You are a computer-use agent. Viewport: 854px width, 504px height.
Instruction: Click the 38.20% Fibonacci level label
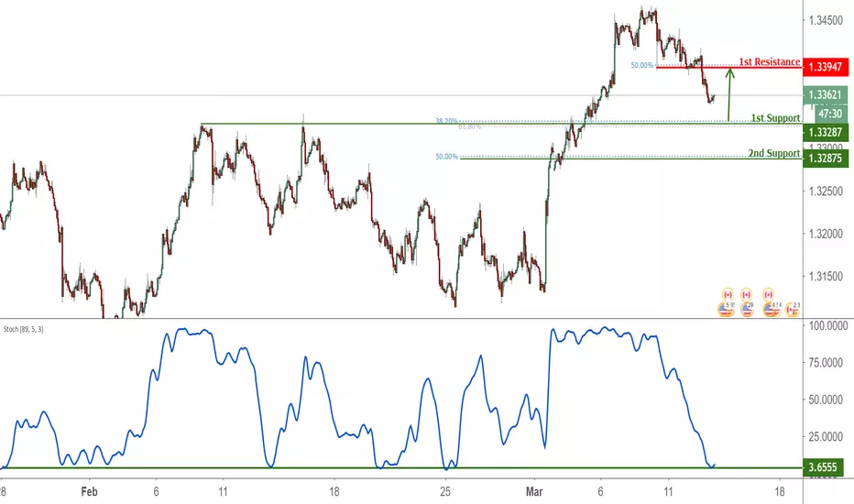[x=446, y=121]
